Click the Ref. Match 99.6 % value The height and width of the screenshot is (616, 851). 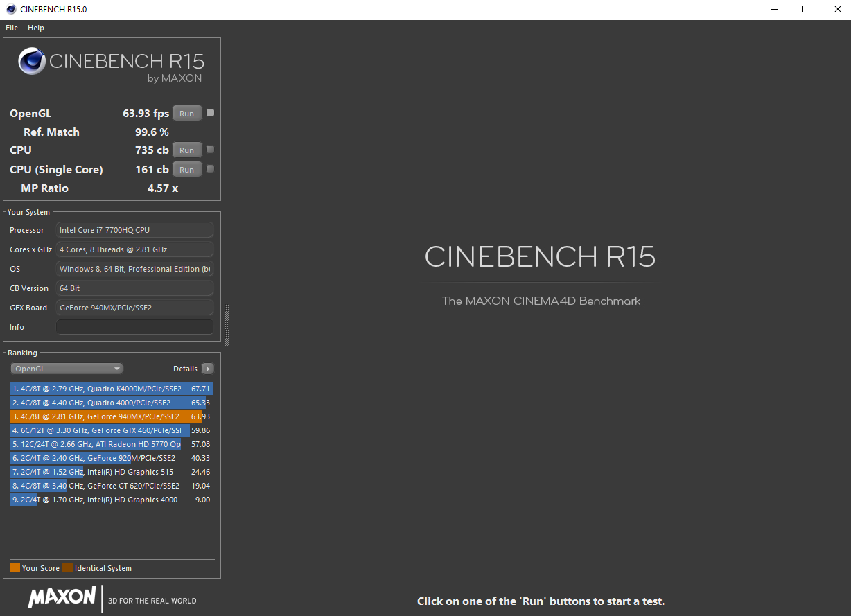[x=152, y=132]
